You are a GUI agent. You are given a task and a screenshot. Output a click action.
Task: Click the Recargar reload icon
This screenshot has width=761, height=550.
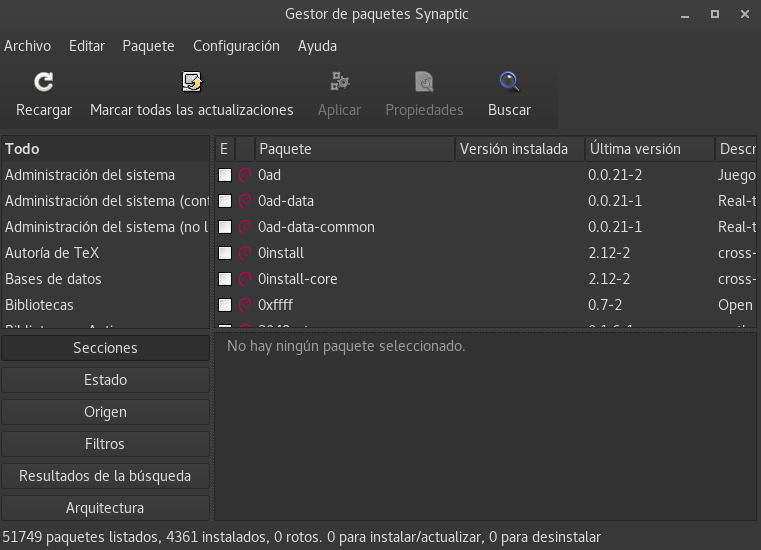tap(44, 82)
